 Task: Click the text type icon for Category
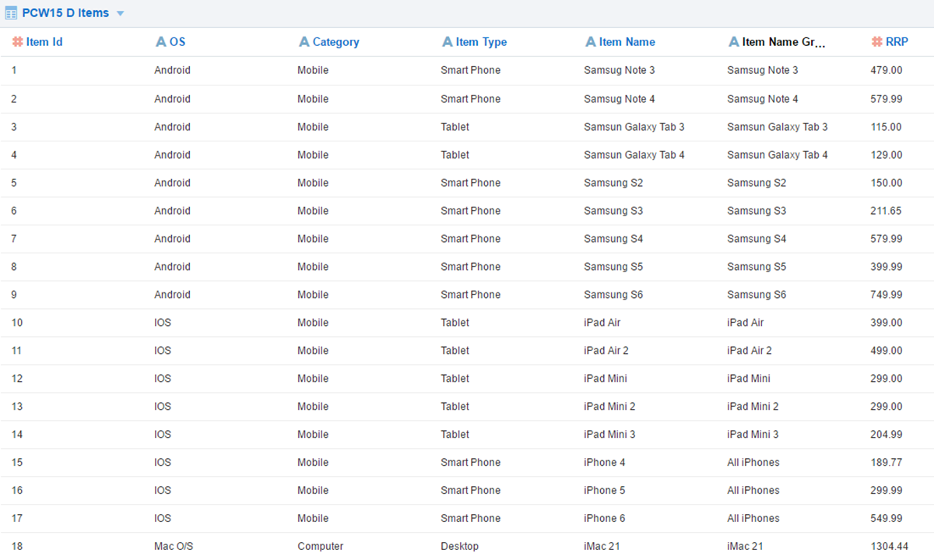point(304,42)
